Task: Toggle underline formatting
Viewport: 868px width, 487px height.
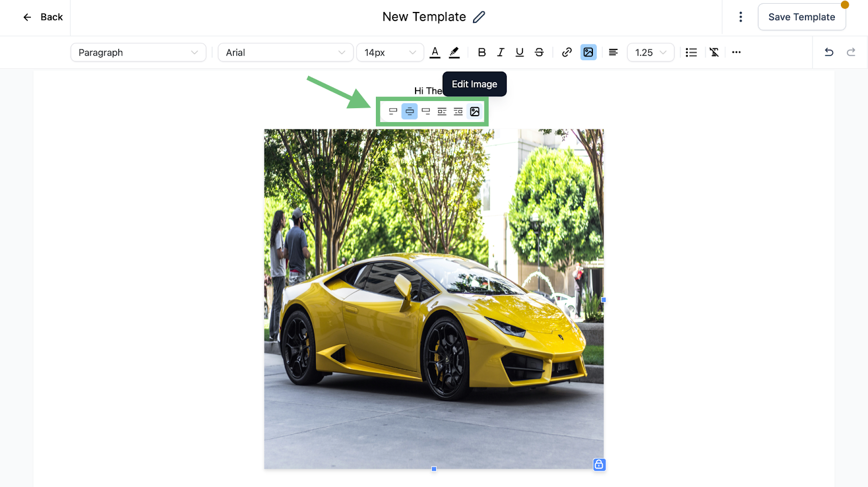Action: coord(520,53)
